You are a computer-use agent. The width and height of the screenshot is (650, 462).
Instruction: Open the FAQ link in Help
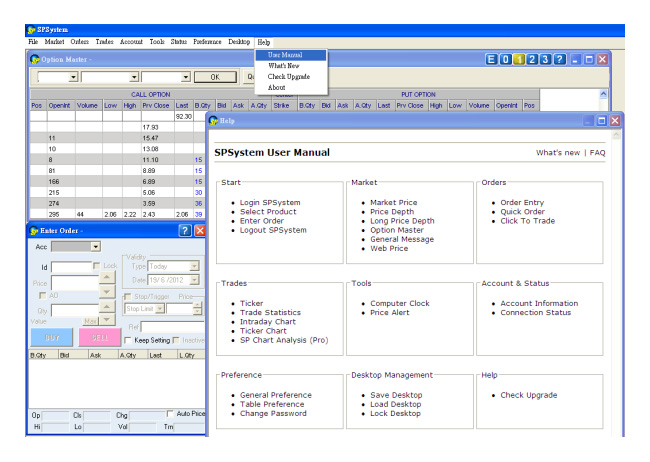(x=597, y=153)
